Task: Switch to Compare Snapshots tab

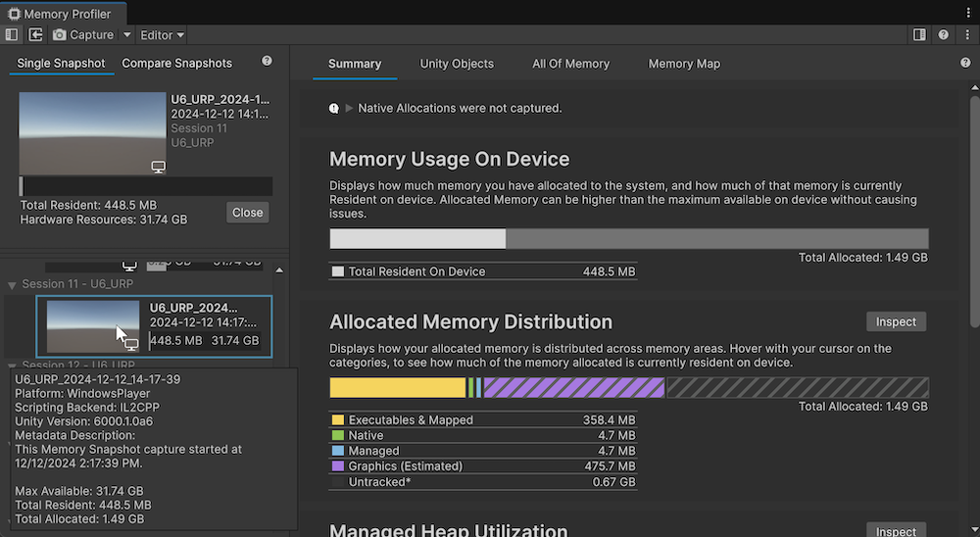Action: [x=176, y=63]
